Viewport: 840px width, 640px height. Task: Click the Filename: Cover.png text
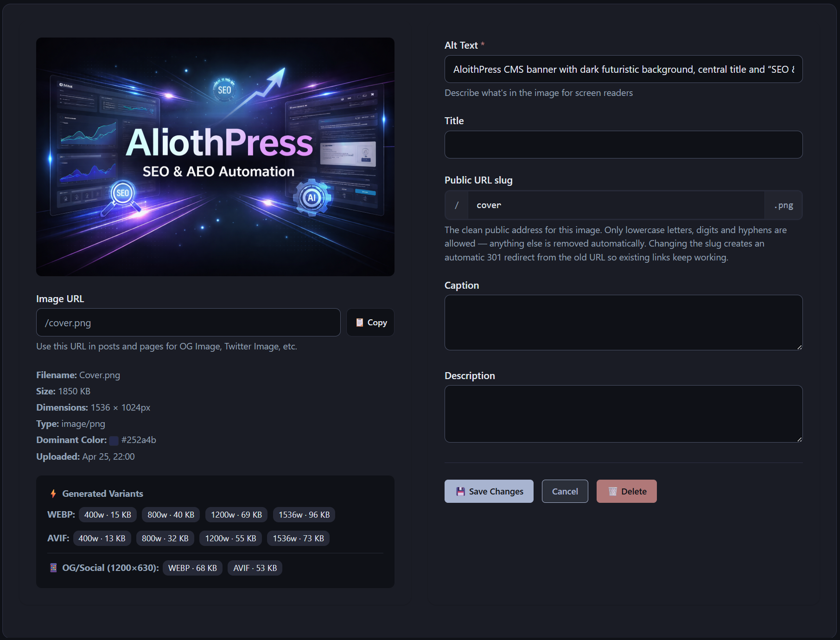pyautogui.click(x=78, y=375)
